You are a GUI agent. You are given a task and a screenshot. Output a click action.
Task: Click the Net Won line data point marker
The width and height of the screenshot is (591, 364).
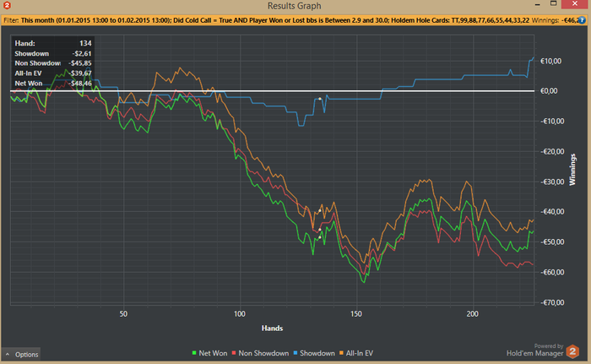click(320, 237)
